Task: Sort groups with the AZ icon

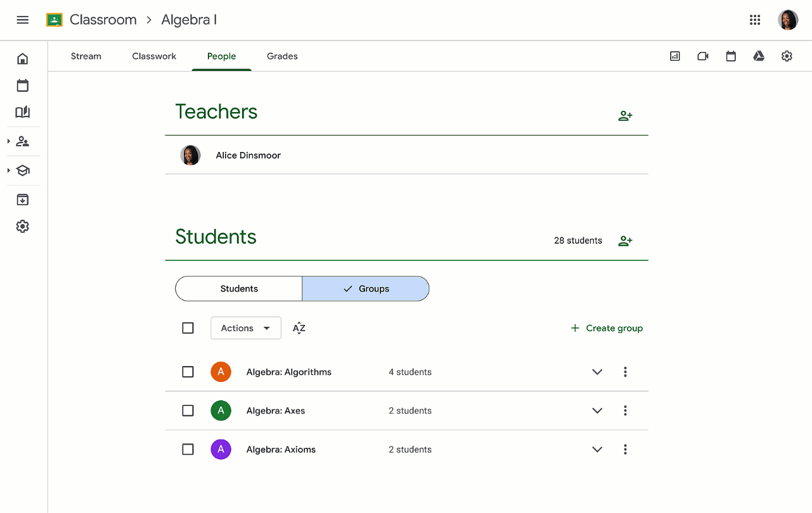Action: 299,328
